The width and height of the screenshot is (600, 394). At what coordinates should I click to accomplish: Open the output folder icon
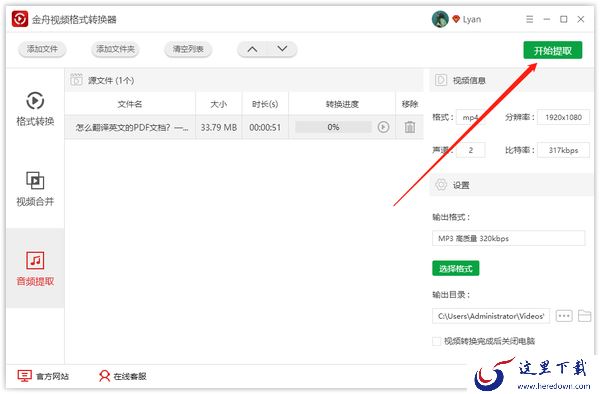584,316
